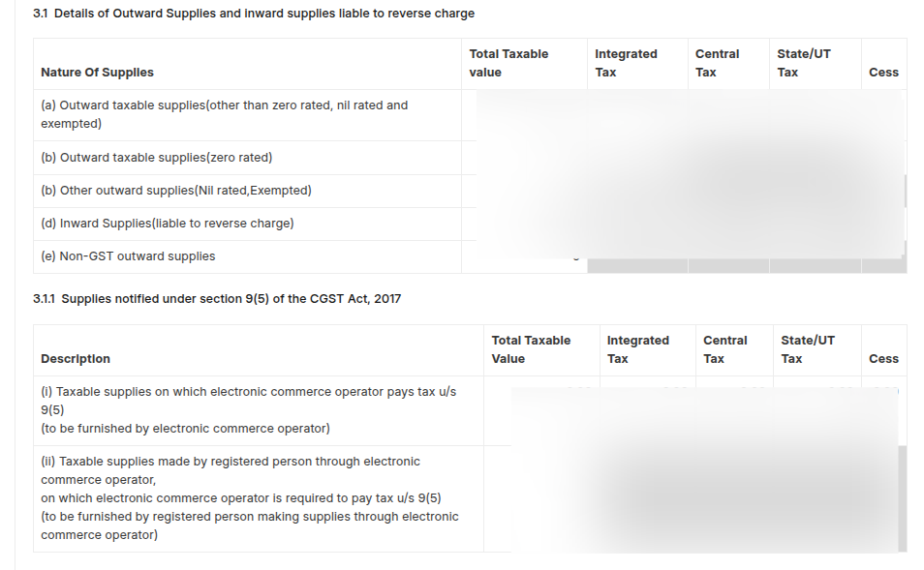Image resolution: width=924 pixels, height=570 pixels.
Task: Click the 'Cess' header of the 3.1 table
Action: click(883, 73)
